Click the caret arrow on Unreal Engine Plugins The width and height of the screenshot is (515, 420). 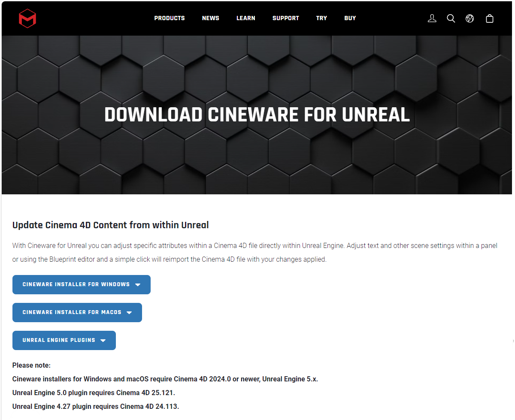pyautogui.click(x=103, y=341)
